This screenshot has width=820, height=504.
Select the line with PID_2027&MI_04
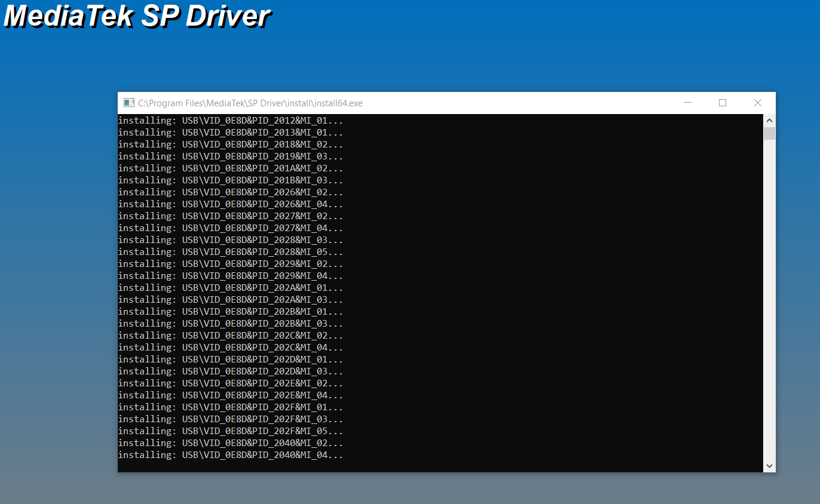point(231,228)
